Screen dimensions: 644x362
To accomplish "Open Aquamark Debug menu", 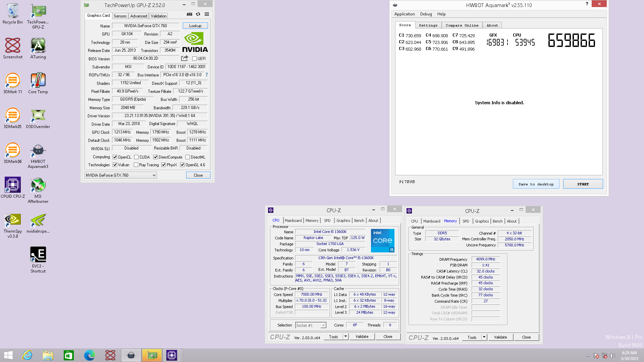I will (x=426, y=14).
